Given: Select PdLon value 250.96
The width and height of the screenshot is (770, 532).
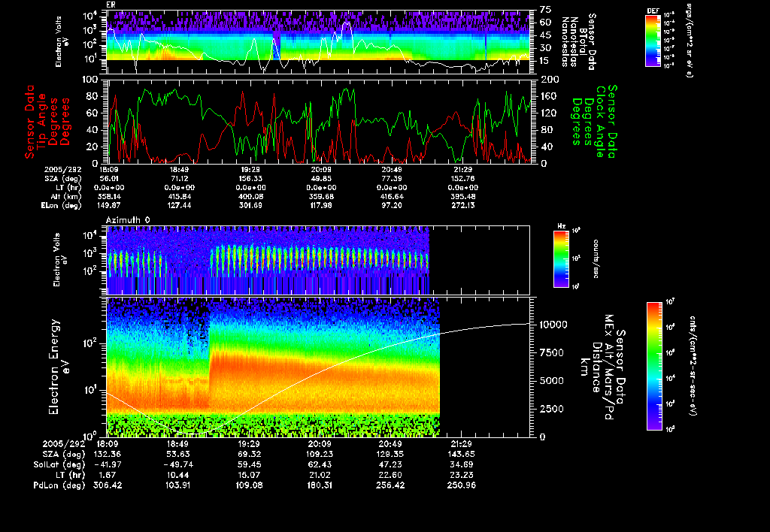Looking at the screenshot, I should [461, 485].
